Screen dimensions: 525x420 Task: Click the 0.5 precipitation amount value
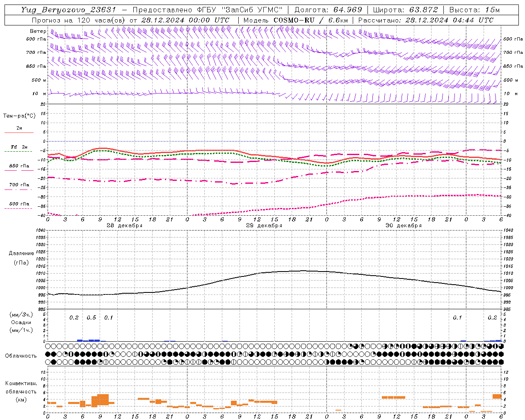pyautogui.click(x=91, y=318)
